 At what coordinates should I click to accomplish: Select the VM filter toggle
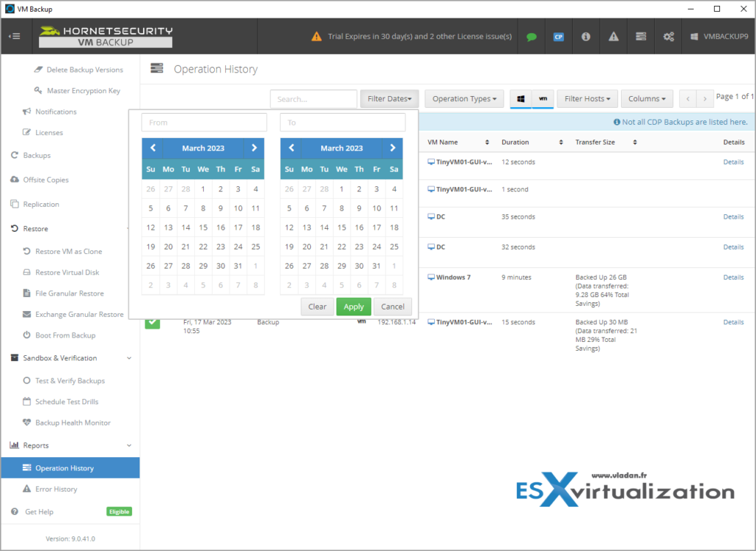coord(543,98)
